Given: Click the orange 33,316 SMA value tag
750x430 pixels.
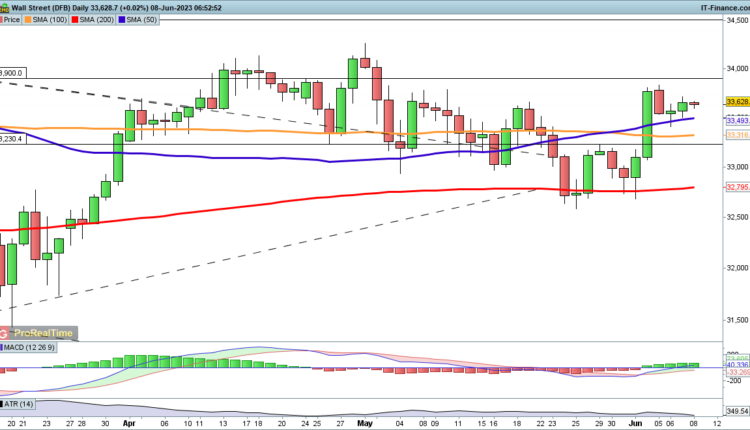Looking at the screenshot, I should (737, 135).
